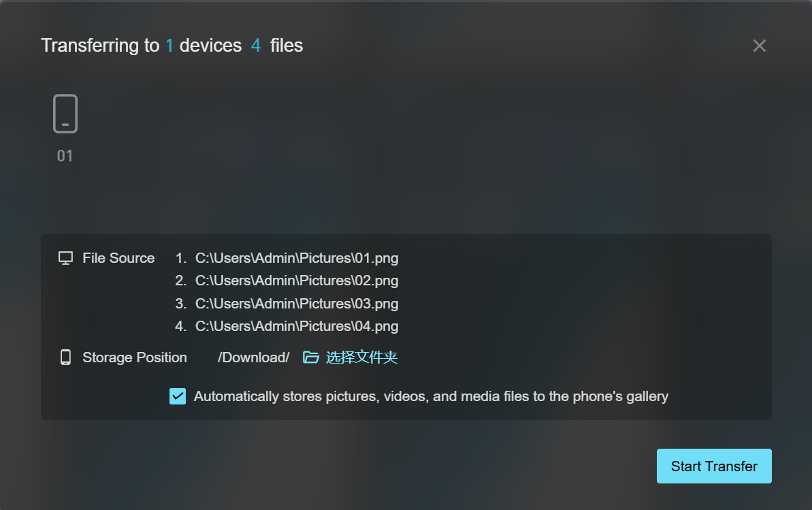
Task: Click the Transferring to devices title
Action: tap(172, 46)
